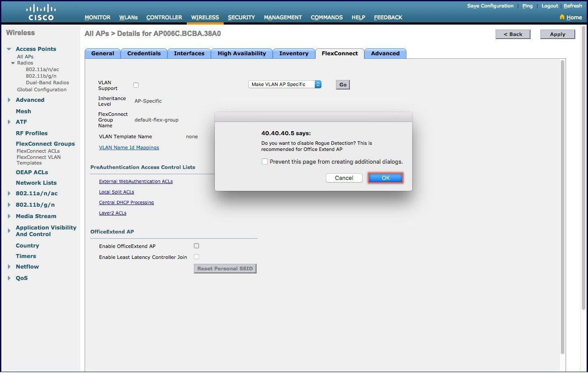
Task: Expand the Netflow section arrow
Action: pyautogui.click(x=9, y=267)
